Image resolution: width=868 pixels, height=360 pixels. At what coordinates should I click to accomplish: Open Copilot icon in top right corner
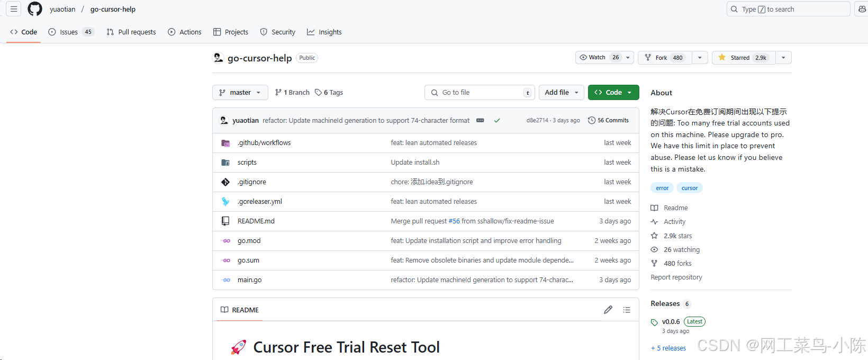[862, 9]
